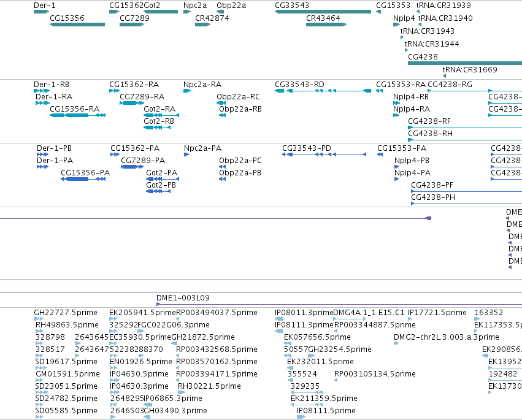Select the EK205941.5prime EST label

pos(142,313)
